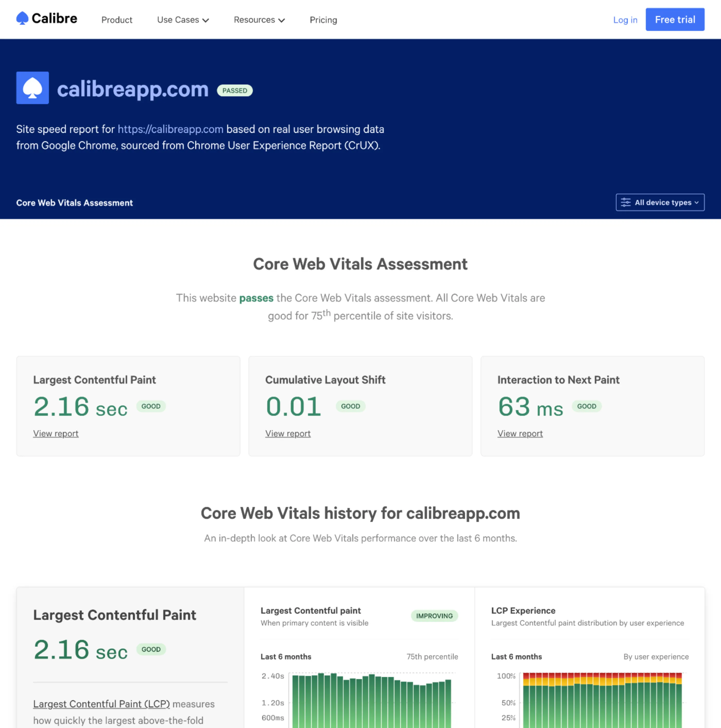The height and width of the screenshot is (728, 721).
Task: View report for Cumulative Layout Shift
Action: pos(287,433)
